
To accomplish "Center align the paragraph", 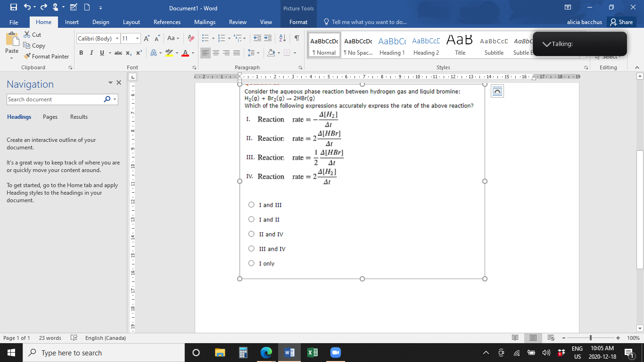I will click(x=216, y=53).
